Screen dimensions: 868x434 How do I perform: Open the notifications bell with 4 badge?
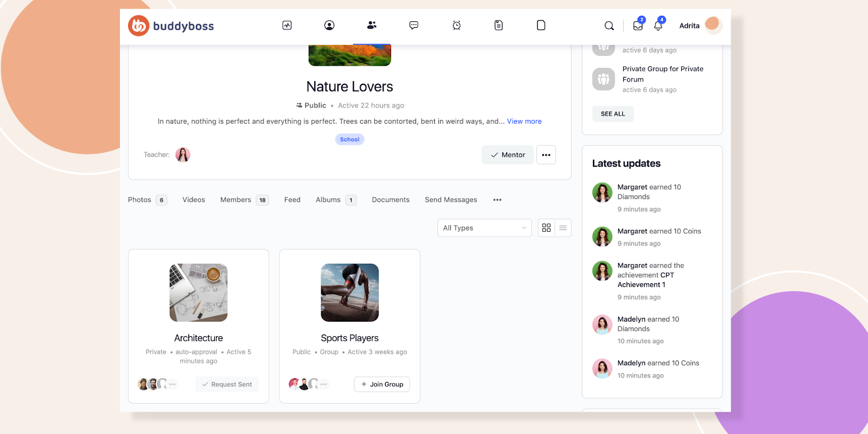pos(659,25)
